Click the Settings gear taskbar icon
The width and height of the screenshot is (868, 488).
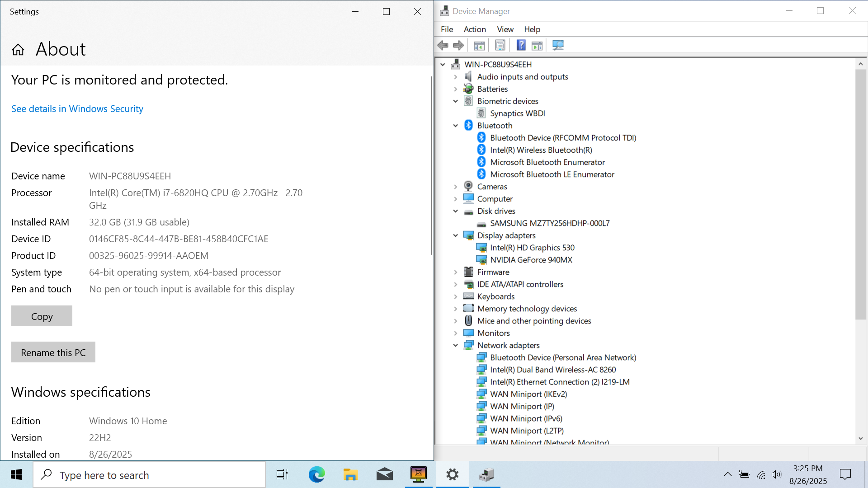coord(453,475)
